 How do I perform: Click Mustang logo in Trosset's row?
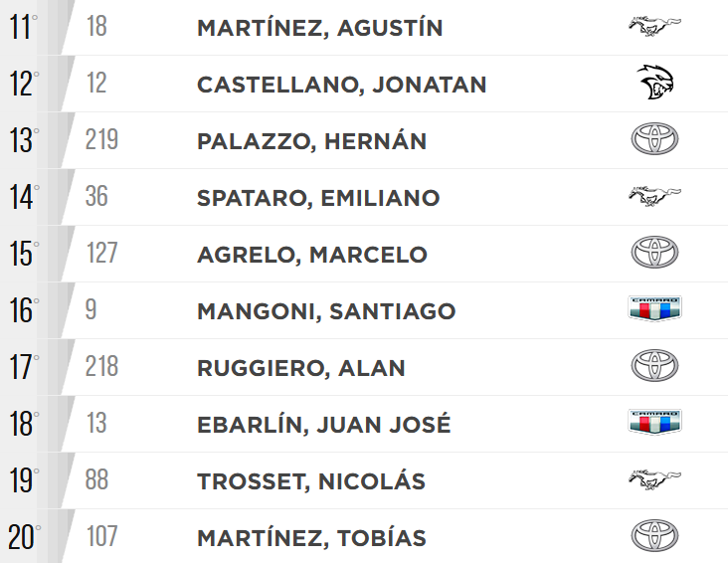point(654,480)
